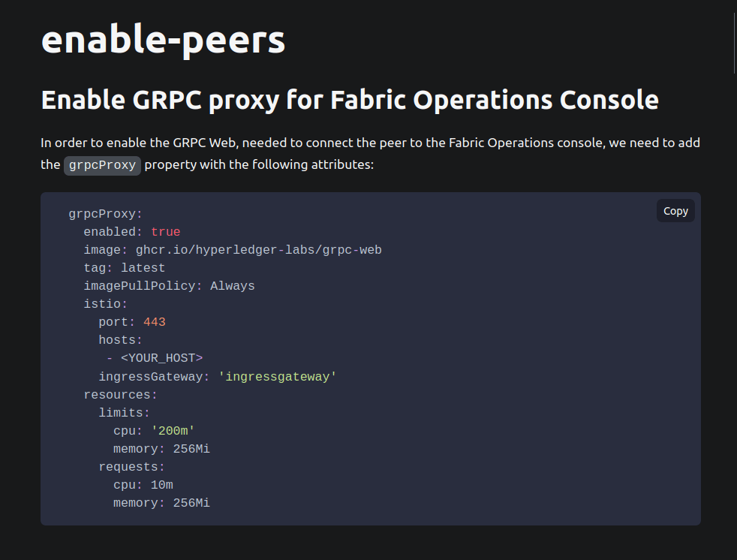The width and height of the screenshot is (737, 560).
Task: Select the ghcr.io/hyperledger-labs/grpc-web image path
Action: point(259,249)
